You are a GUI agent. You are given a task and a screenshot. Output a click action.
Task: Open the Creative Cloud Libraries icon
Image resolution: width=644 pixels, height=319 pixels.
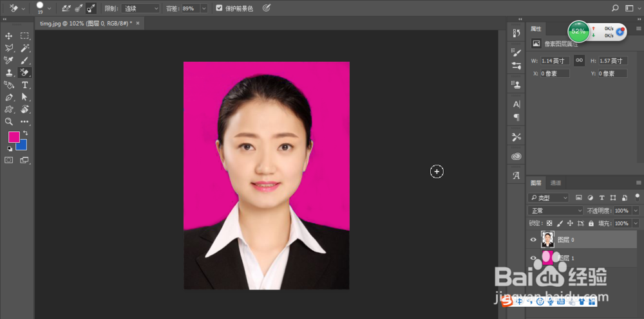click(516, 156)
